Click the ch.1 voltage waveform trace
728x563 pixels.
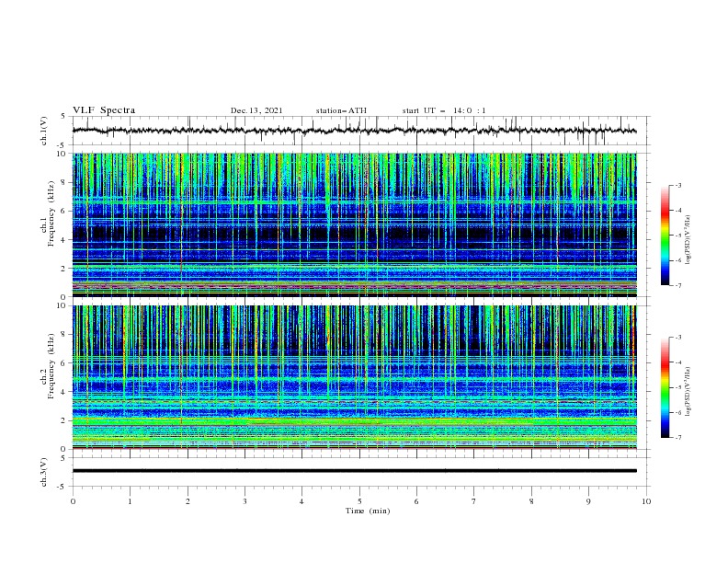[355, 131]
